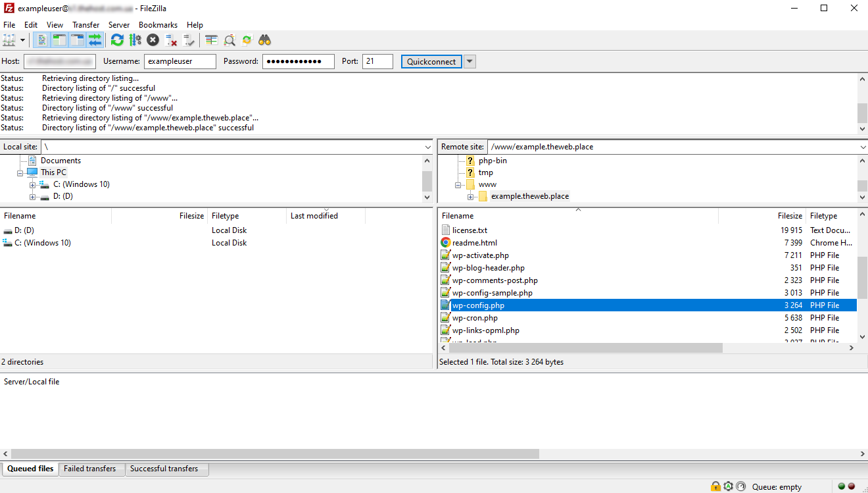Toggle processing of the transfer queue
The image size is (868, 493).
tap(135, 40)
